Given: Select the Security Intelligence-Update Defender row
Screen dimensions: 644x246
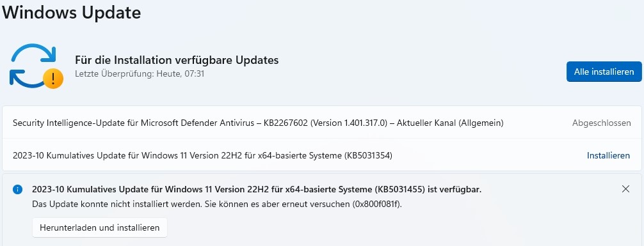Looking at the screenshot, I should [322, 123].
